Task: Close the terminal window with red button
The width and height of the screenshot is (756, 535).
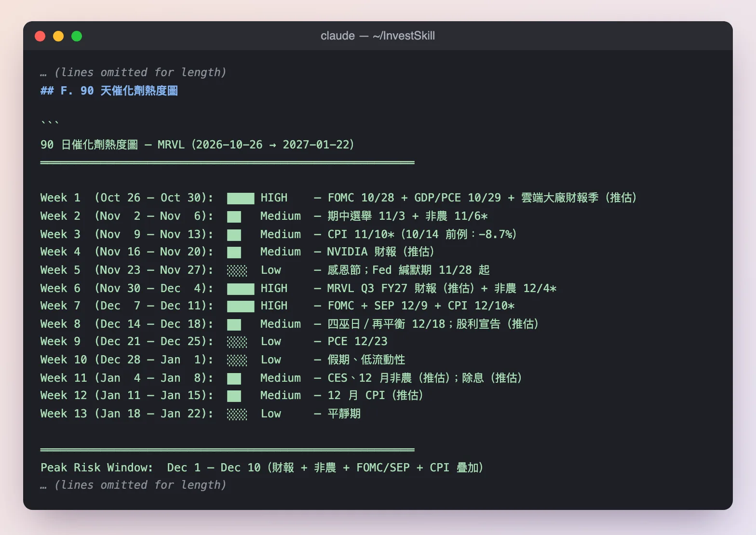Action: pos(40,36)
